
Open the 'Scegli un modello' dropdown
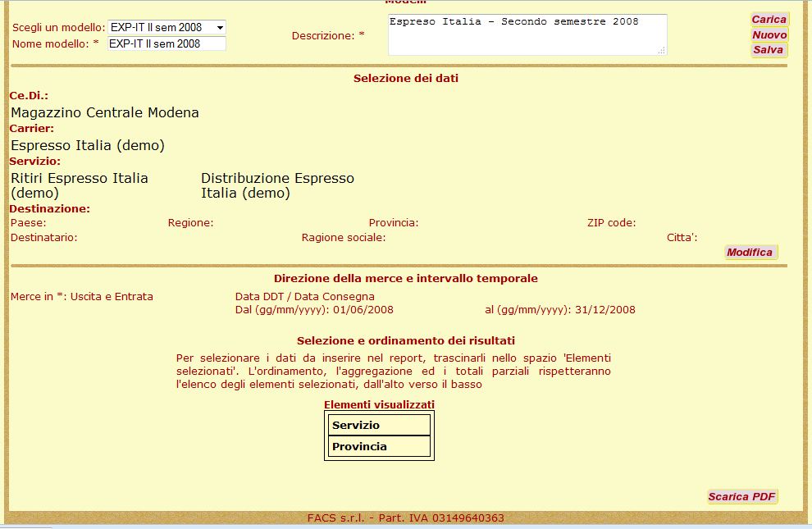tap(167, 28)
